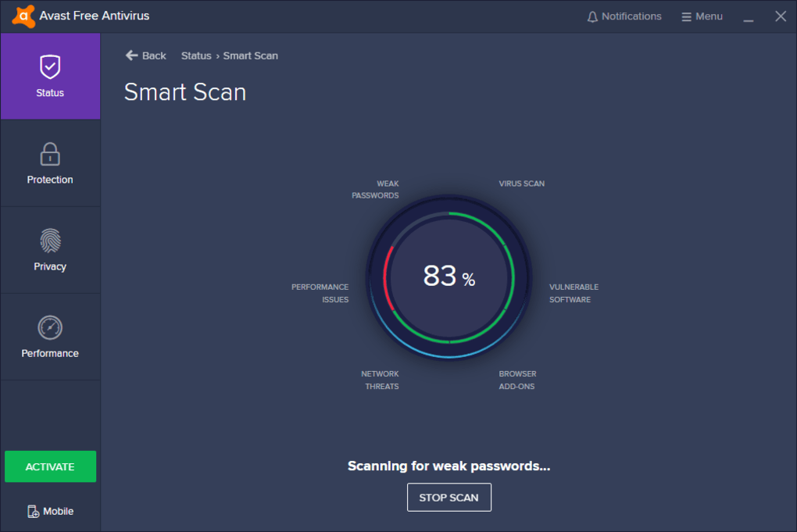Select the Weak Passwords scan label

pyautogui.click(x=376, y=190)
